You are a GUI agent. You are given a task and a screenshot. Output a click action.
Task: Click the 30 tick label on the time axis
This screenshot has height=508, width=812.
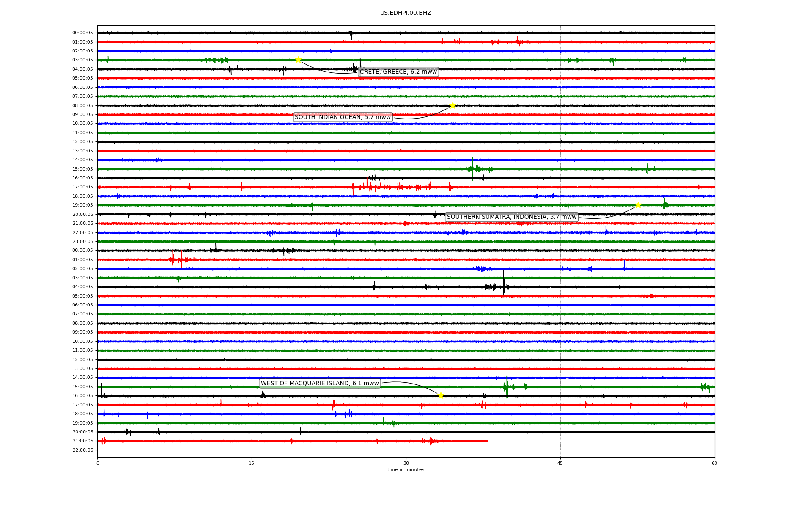[x=406, y=463]
